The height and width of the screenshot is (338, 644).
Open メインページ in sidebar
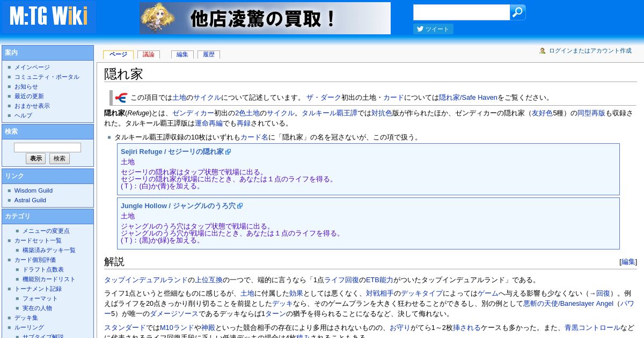[x=32, y=68]
